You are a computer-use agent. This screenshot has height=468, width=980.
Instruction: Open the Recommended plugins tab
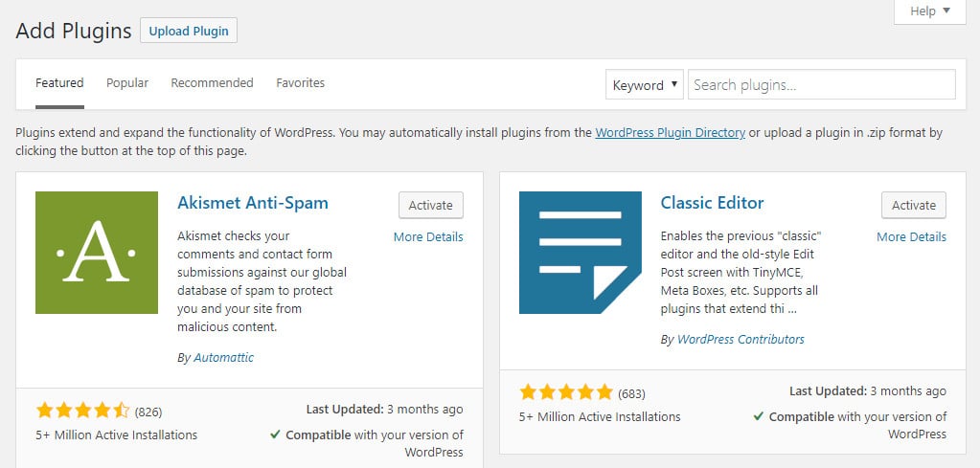[x=212, y=83]
